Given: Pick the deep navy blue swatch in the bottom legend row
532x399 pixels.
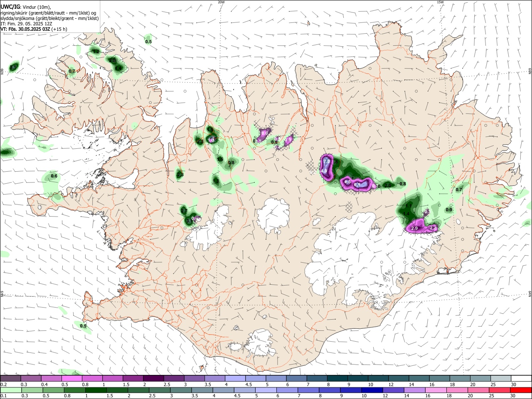Looking at the screenshot, I should (x=372, y=390).
